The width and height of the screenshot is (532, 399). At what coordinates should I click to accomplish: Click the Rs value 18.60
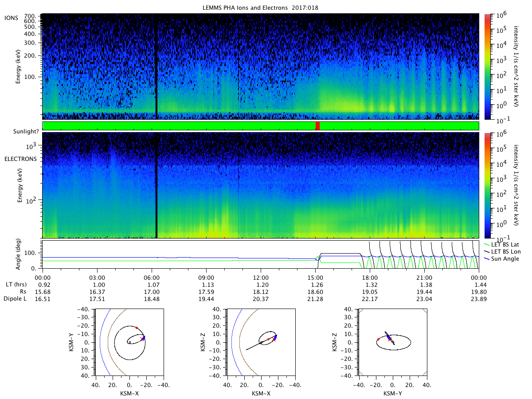315,292
